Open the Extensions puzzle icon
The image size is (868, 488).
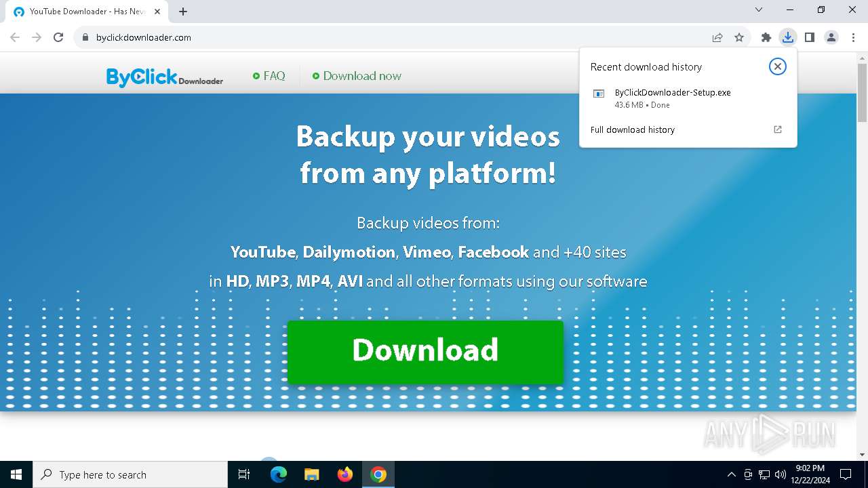[x=766, y=37]
